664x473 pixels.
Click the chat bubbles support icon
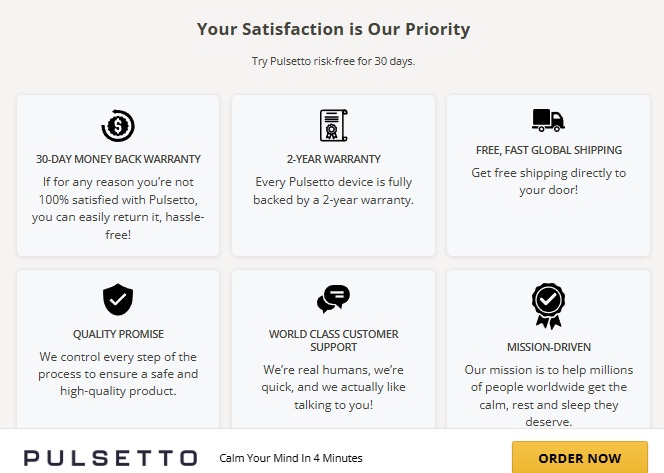[333, 298]
